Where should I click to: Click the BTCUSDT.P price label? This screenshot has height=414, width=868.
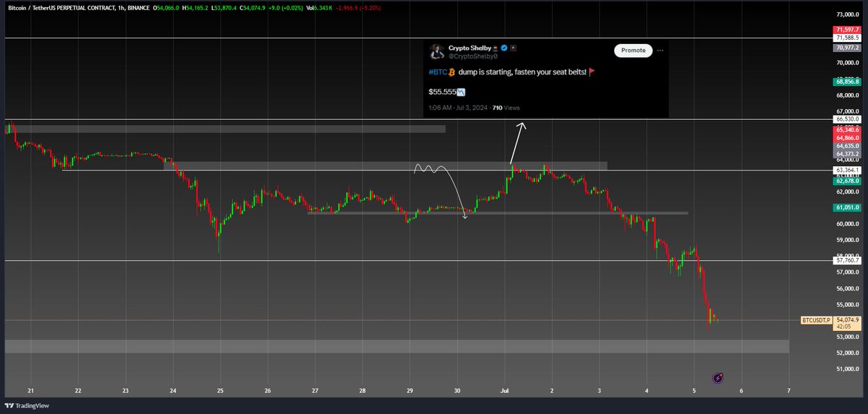coord(815,319)
